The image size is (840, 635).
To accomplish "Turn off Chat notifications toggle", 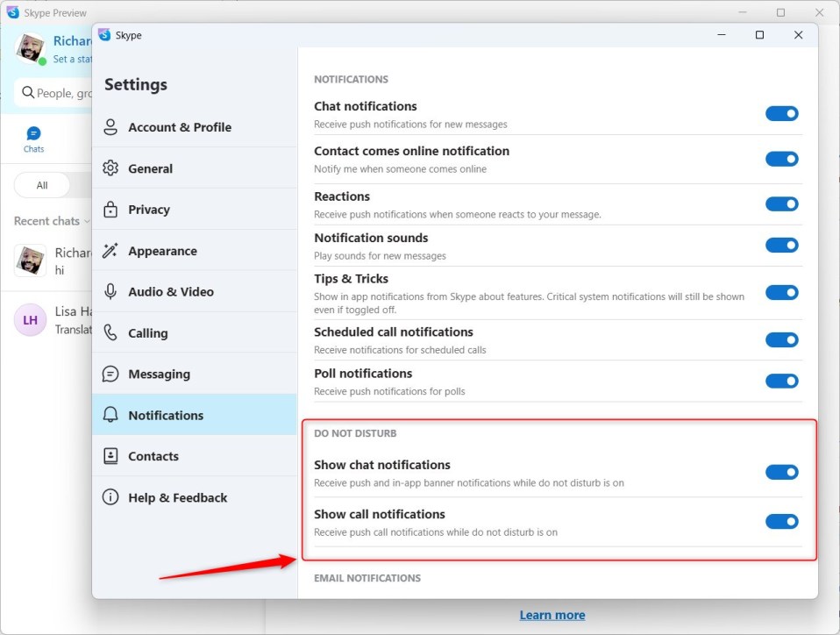I will (781, 114).
